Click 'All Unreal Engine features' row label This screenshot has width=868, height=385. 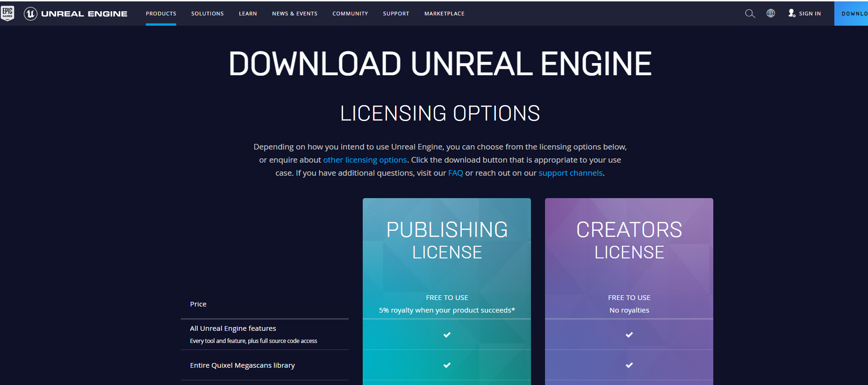(x=233, y=328)
